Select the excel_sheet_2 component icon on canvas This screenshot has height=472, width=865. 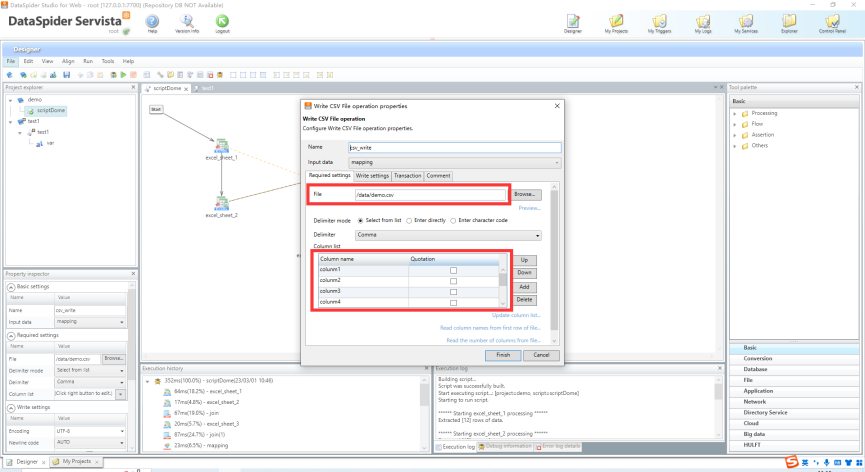[222, 203]
